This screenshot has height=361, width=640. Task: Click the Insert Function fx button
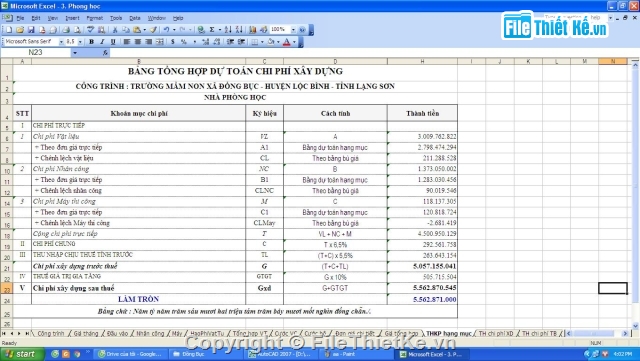point(105,53)
